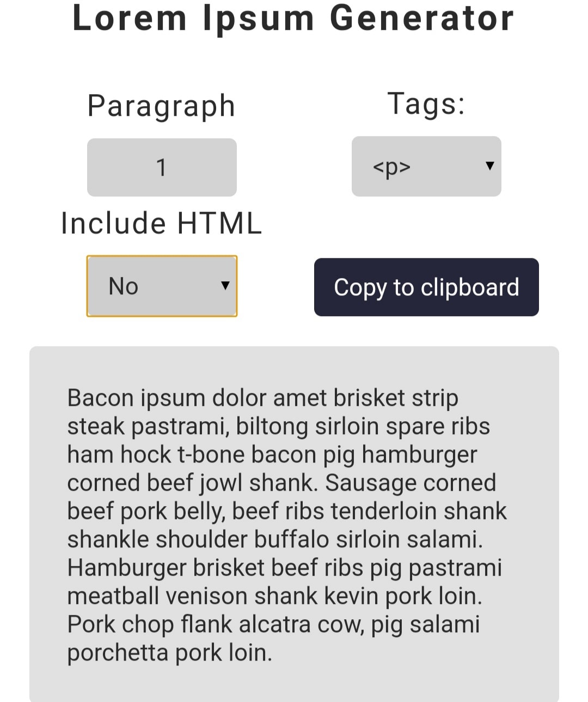Click the word "alcatra" in the generated text
This screenshot has height=702, width=588.
click(x=281, y=625)
